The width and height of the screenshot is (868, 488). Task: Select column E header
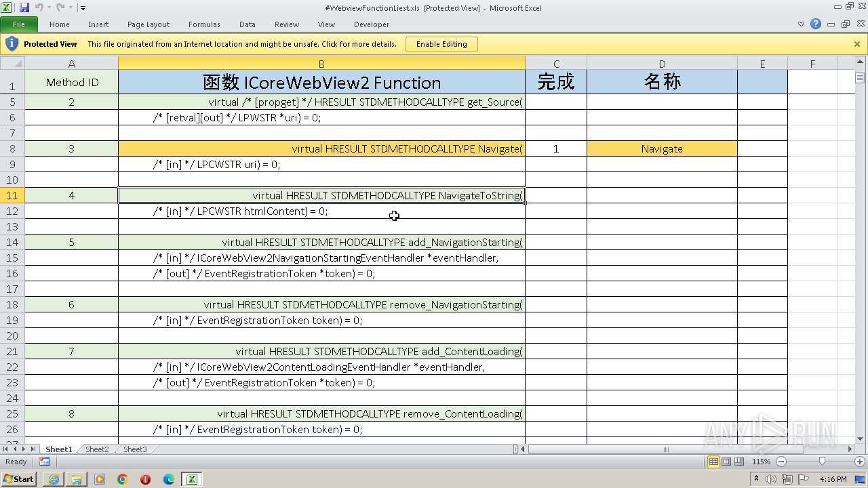762,64
